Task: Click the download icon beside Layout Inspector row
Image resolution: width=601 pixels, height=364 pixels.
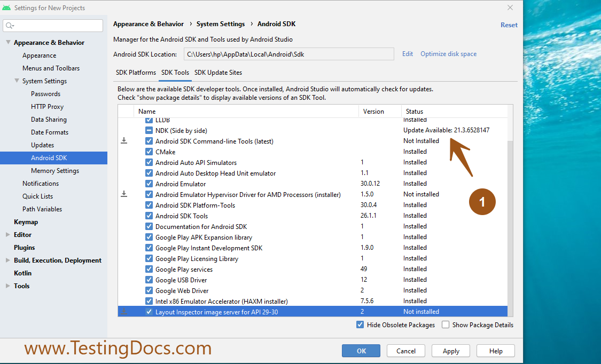Action: point(124,312)
